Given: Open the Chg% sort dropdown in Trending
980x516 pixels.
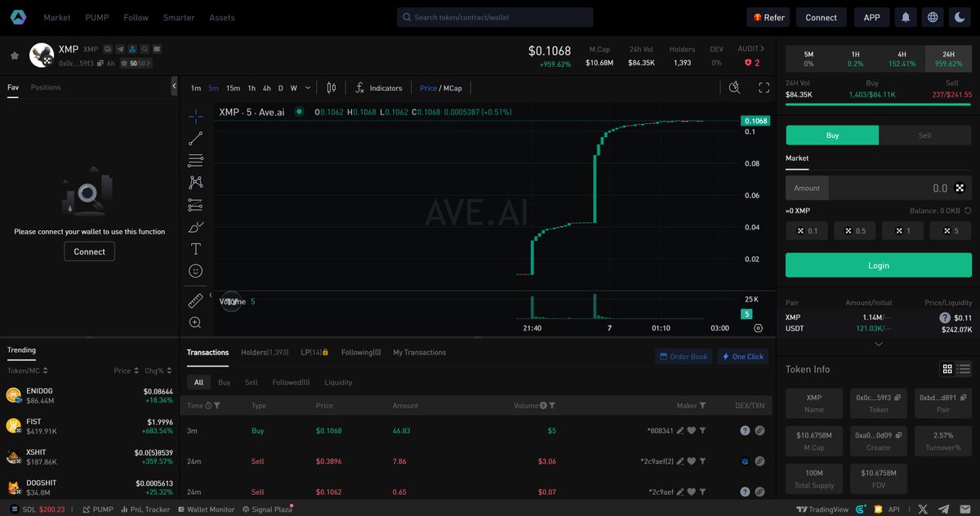Looking at the screenshot, I should 170,371.
